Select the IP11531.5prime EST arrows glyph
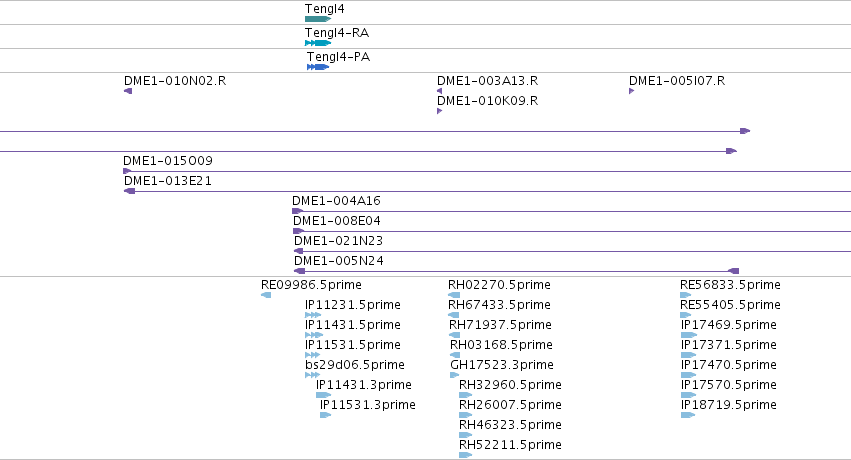Viewport: 851px width, 460px height. [x=313, y=355]
